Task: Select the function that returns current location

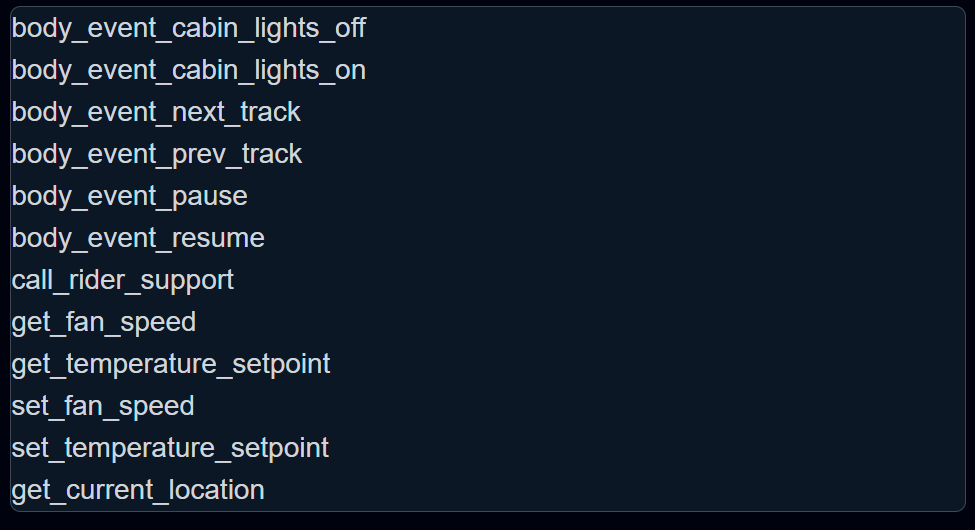Action: tap(138, 490)
